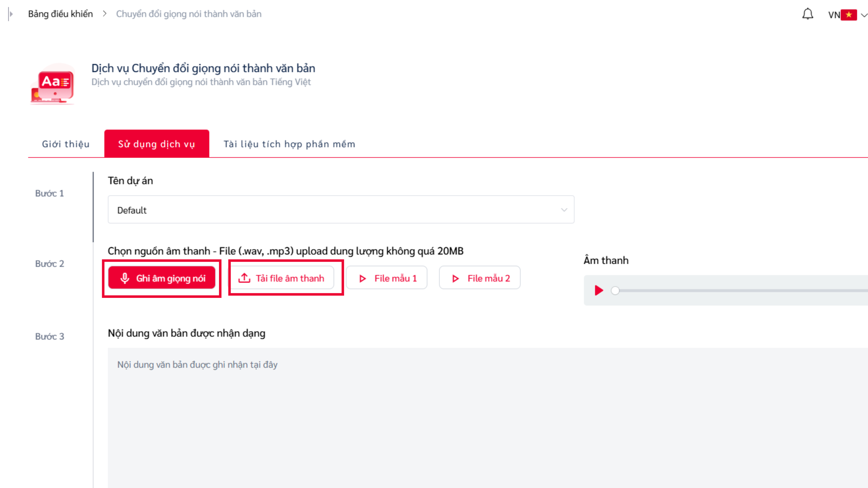Expand the sidebar with the collapse arrow
The height and width of the screenshot is (488, 868).
click(x=10, y=14)
